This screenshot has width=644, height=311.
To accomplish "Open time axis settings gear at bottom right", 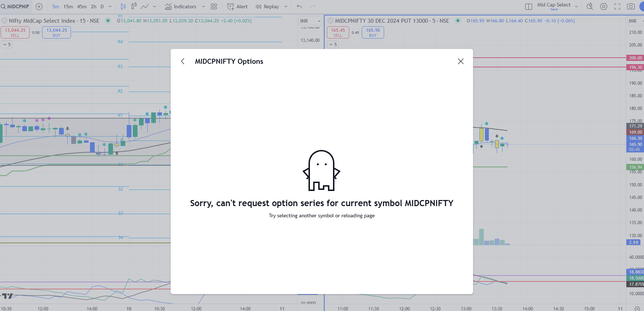I will point(637,308).
